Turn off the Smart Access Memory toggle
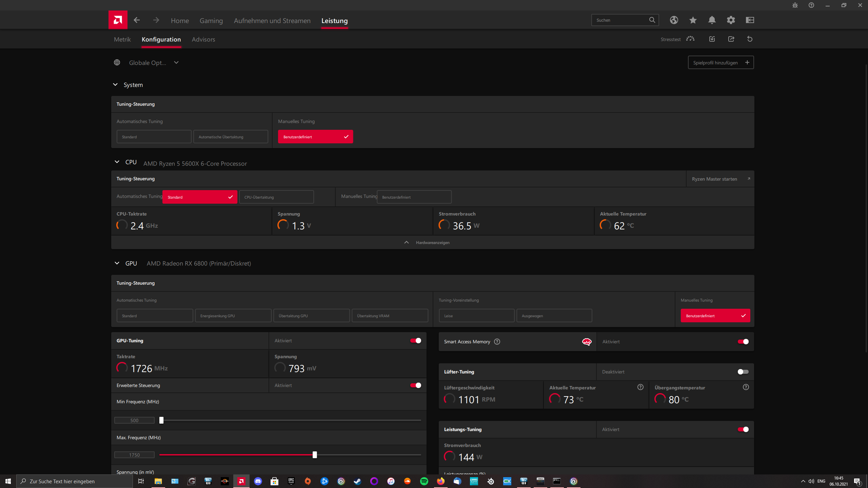This screenshot has height=488, width=868. (743, 342)
